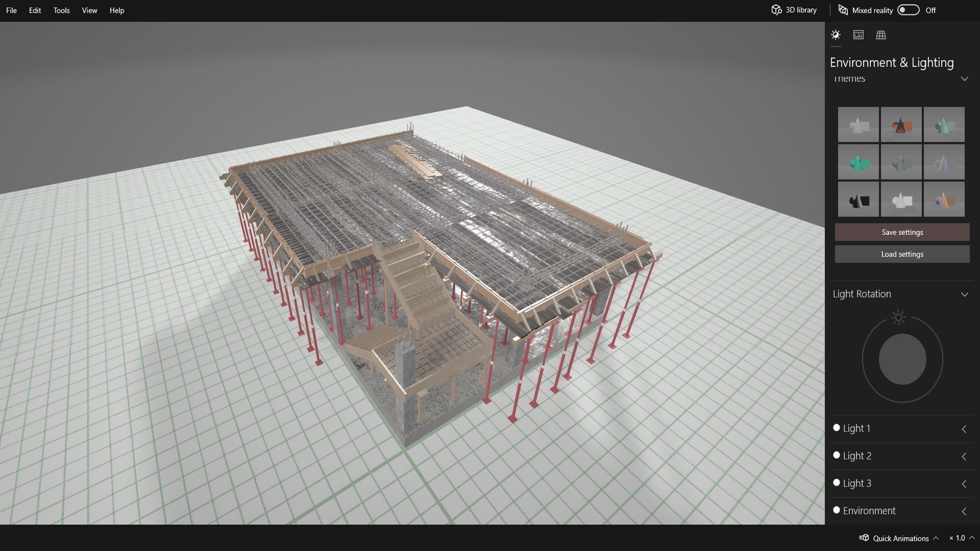Collapse the Themes section chevron
The image size is (980, 551).
(964, 79)
